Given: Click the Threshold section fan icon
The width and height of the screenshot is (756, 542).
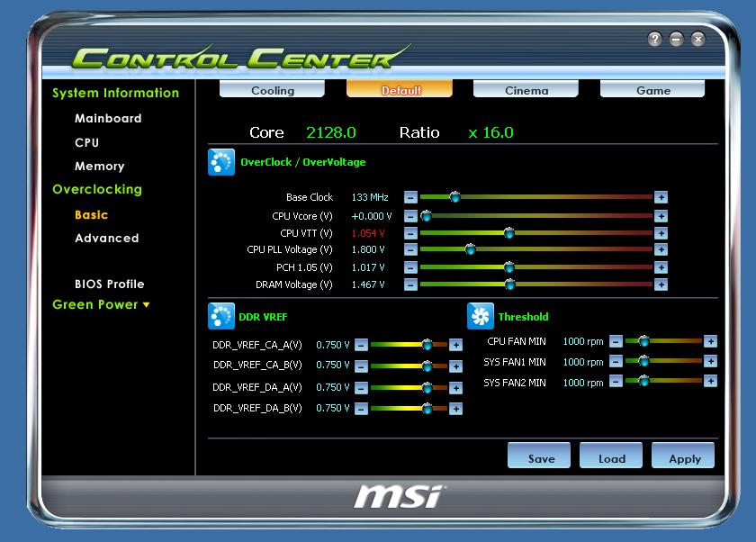Looking at the screenshot, I should [x=482, y=316].
